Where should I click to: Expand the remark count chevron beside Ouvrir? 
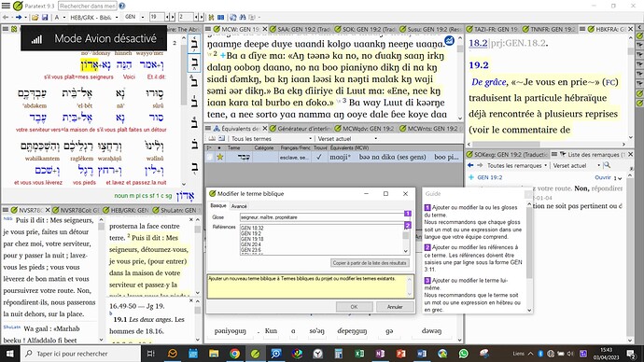tap(620, 178)
